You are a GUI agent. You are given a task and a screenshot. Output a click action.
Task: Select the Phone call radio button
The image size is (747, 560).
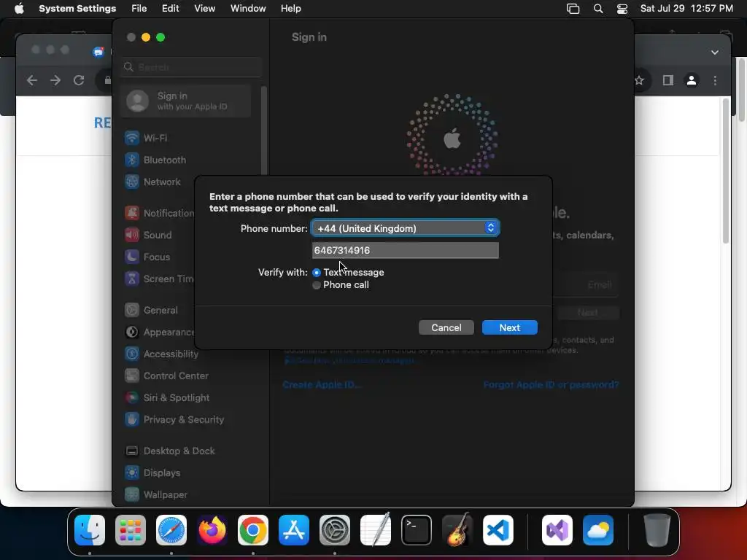tap(317, 285)
